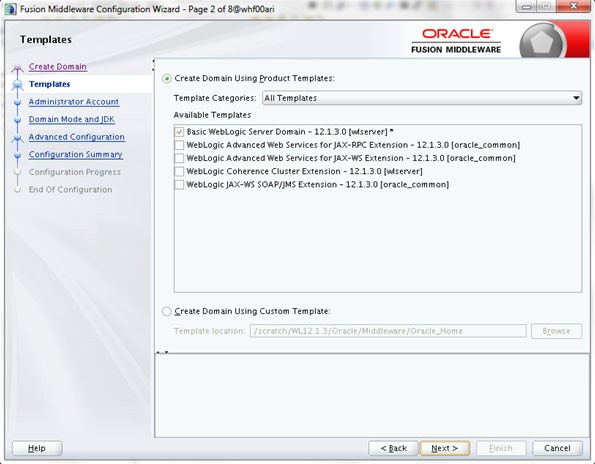Click the wizard application icon in title bar
This screenshot has width=595, height=464.
click(x=10, y=9)
